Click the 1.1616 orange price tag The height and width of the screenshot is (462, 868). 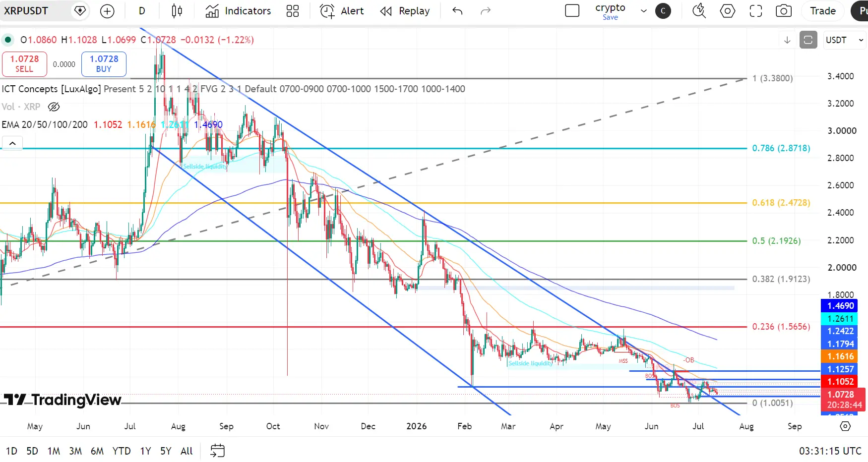point(839,356)
